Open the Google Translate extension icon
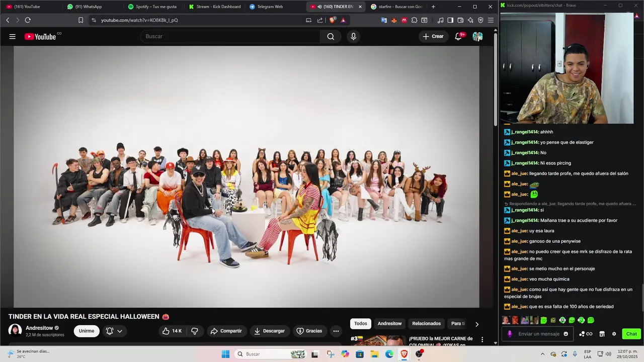 click(x=384, y=20)
